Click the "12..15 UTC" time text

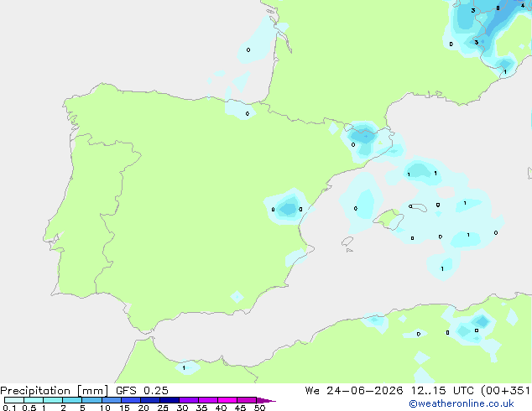tap(442, 391)
